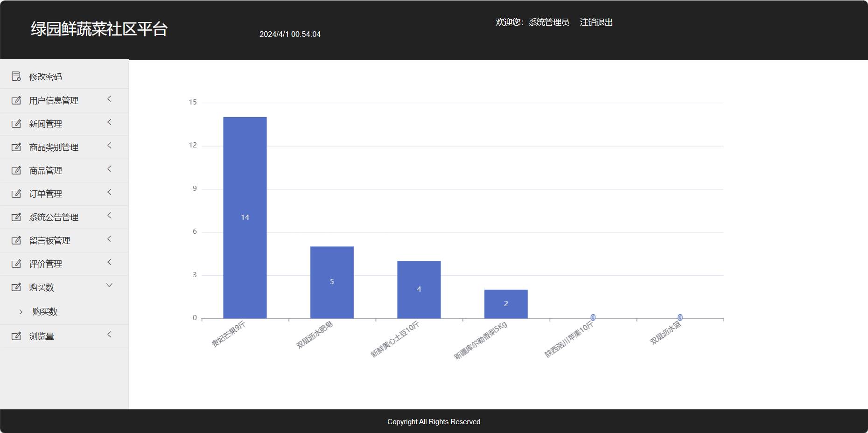
Task: Click the edit icon beside 留言板管理
Action: coord(16,240)
